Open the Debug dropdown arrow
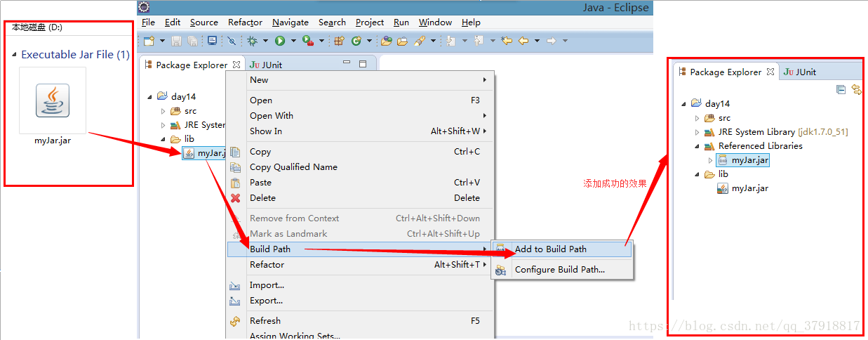Screen dimensions: 868x340 (x=266, y=41)
